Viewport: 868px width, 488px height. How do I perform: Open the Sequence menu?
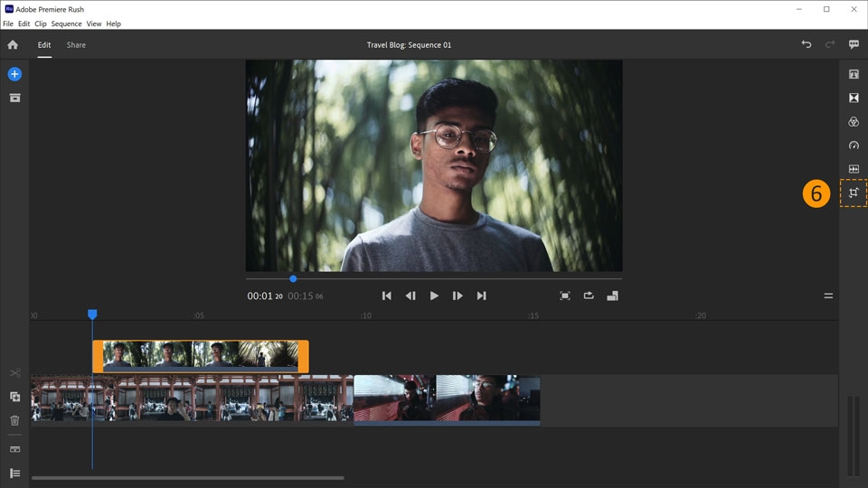66,23
